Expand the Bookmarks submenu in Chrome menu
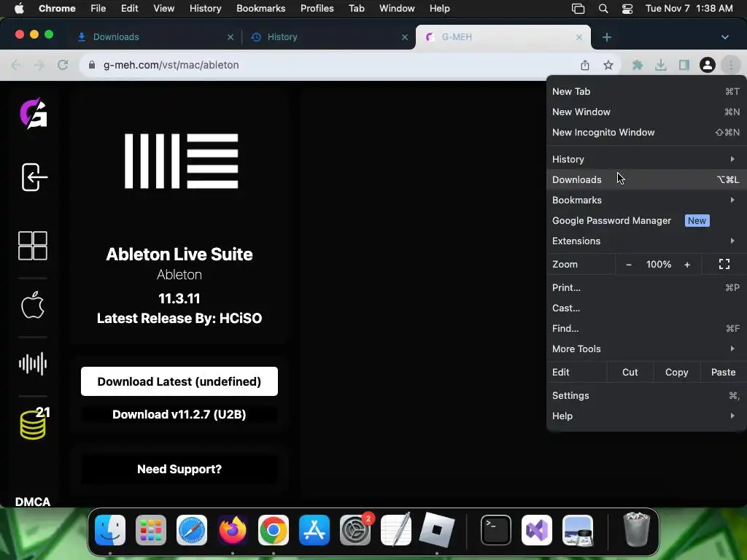The width and height of the screenshot is (747, 560). point(646,200)
